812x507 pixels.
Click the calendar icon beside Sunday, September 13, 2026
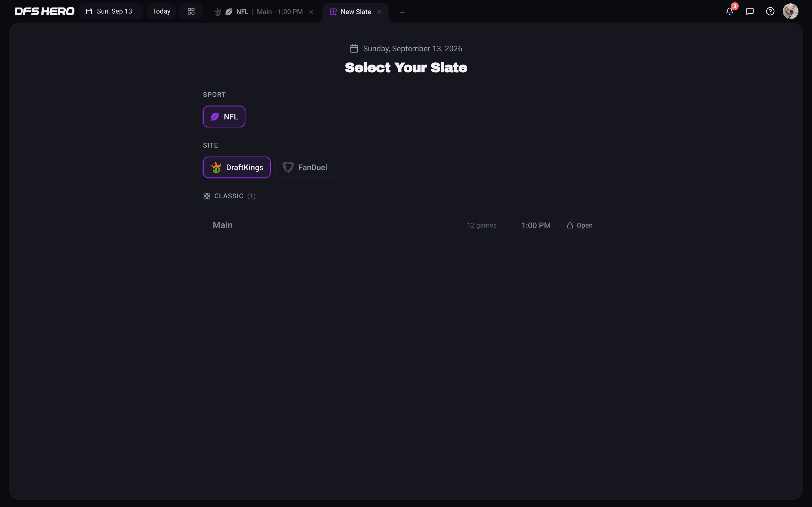354,49
